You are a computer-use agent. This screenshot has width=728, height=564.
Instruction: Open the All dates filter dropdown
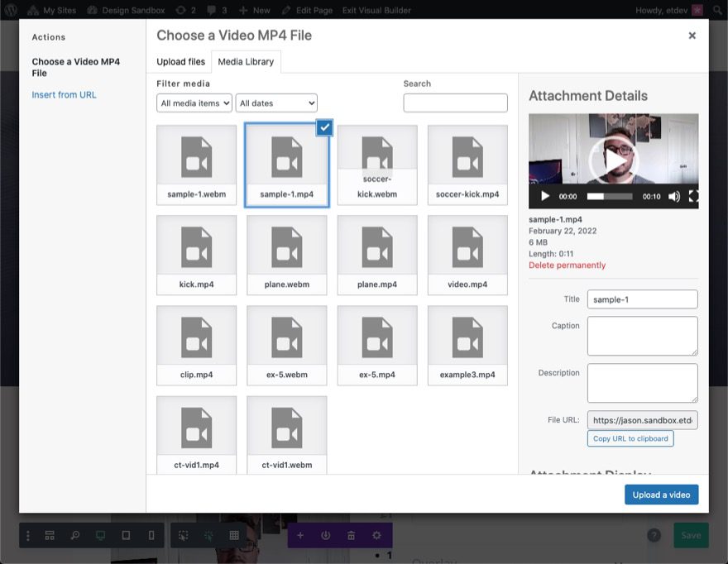coord(276,102)
